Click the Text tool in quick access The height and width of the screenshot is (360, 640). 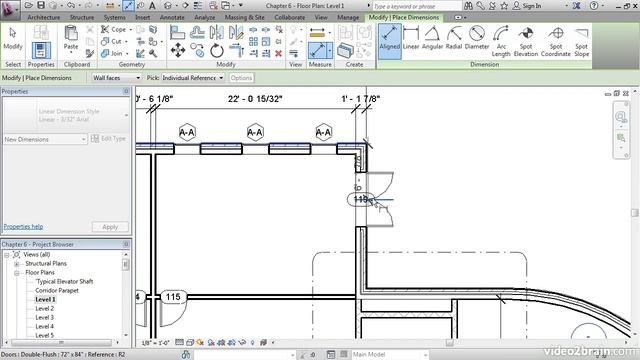click(x=152, y=6)
